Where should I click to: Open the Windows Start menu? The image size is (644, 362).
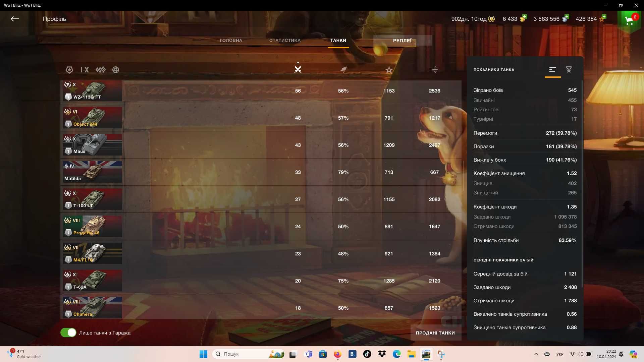(x=203, y=354)
